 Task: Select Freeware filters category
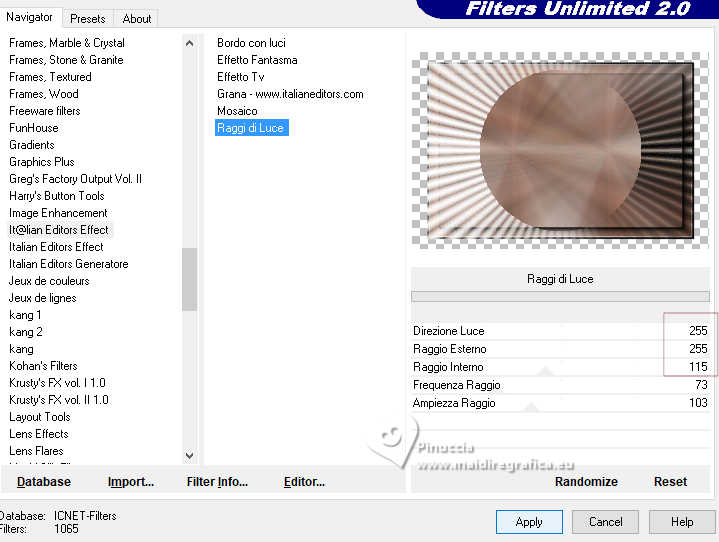(44, 111)
